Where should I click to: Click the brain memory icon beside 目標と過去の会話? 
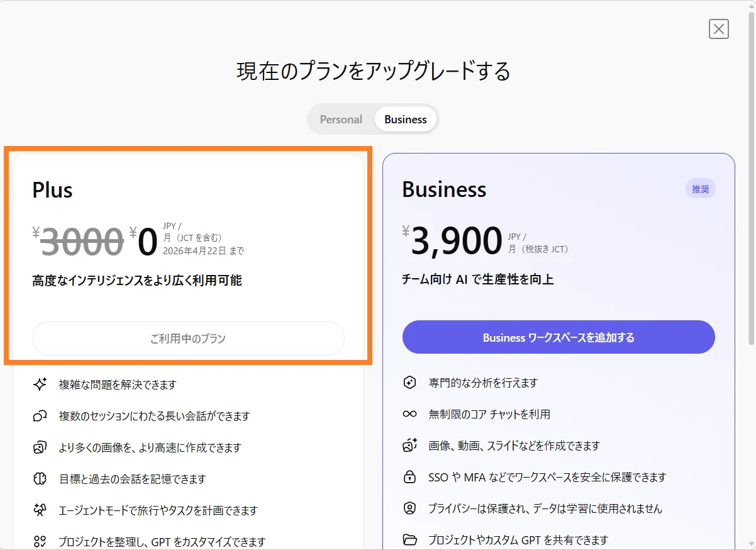pos(40,479)
